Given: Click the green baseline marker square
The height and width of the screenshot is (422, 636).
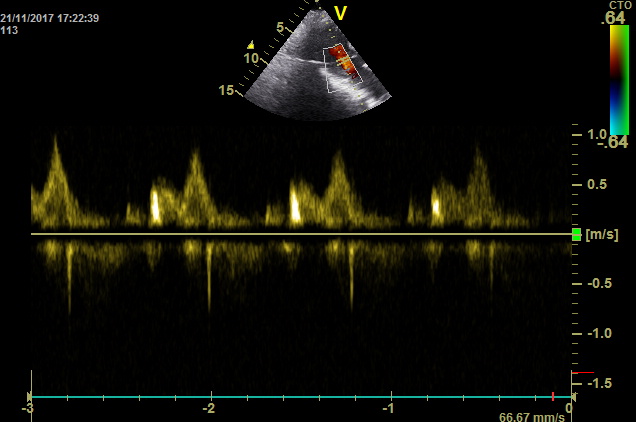Looking at the screenshot, I should point(576,235).
